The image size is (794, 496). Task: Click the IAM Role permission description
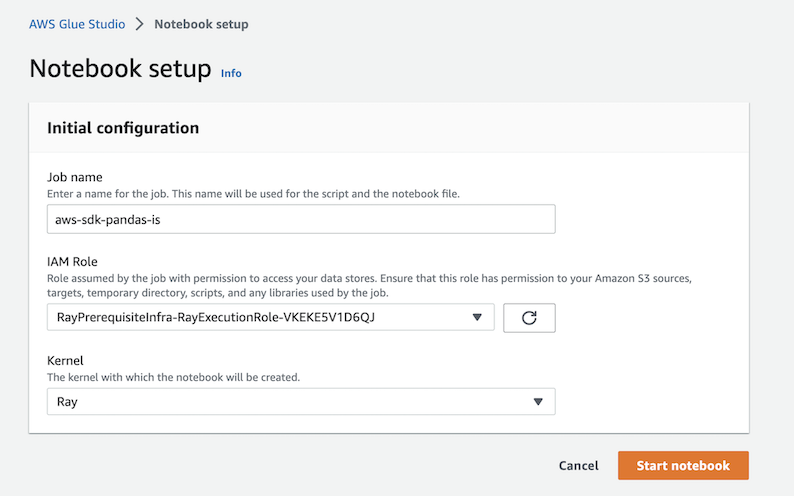click(x=369, y=285)
